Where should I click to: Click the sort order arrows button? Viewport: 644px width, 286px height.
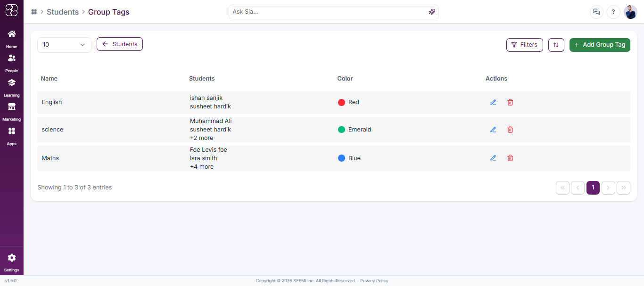pyautogui.click(x=556, y=45)
